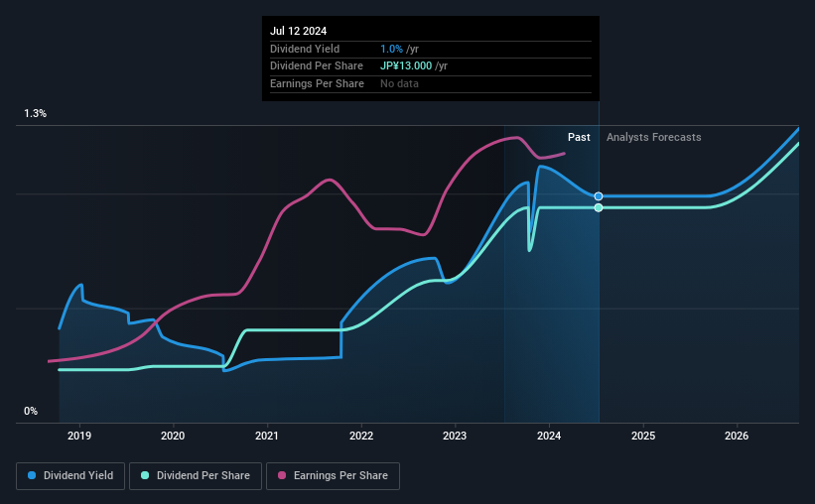This screenshot has width=815, height=504.
Task: Click the 2025 x-axis label
Action: tap(643, 436)
